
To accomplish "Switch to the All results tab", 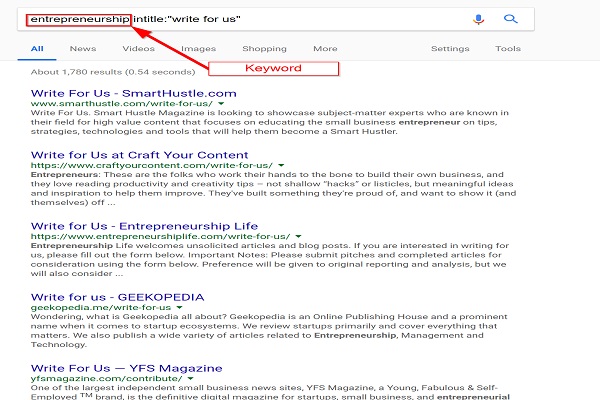I will (x=37, y=49).
